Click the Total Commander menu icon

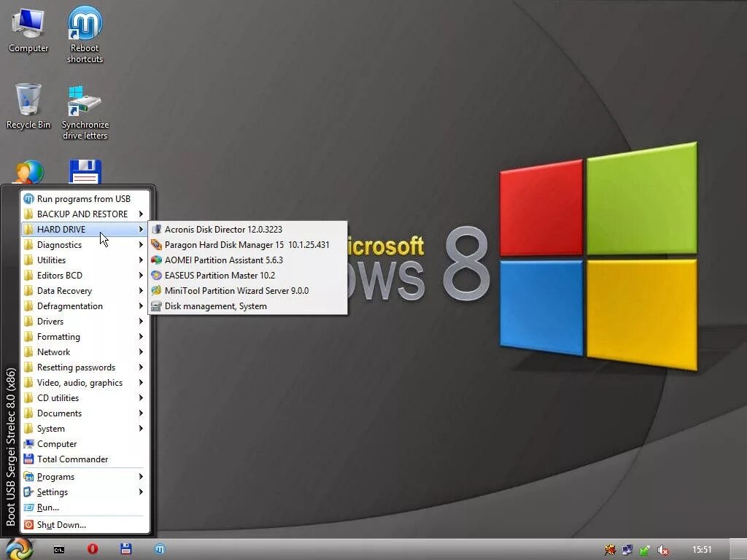tap(28, 459)
